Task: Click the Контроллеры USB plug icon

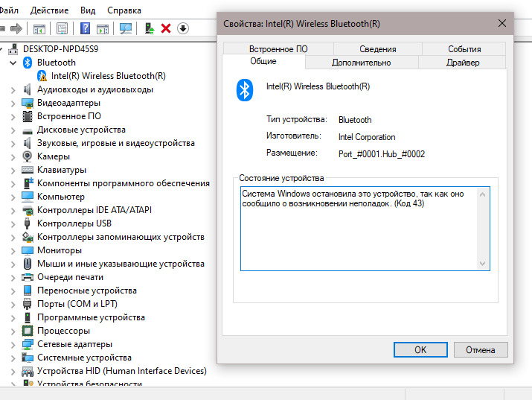Action: 27,223
